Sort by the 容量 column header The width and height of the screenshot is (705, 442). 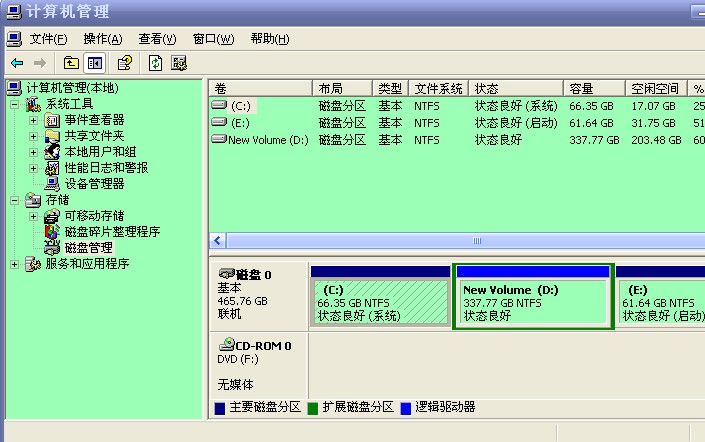point(580,89)
